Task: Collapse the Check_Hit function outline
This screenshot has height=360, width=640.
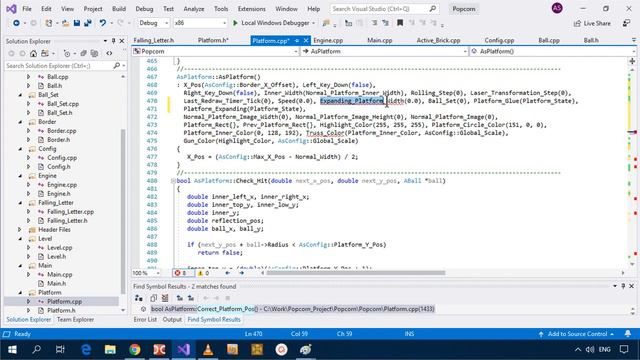Action: 173,181
